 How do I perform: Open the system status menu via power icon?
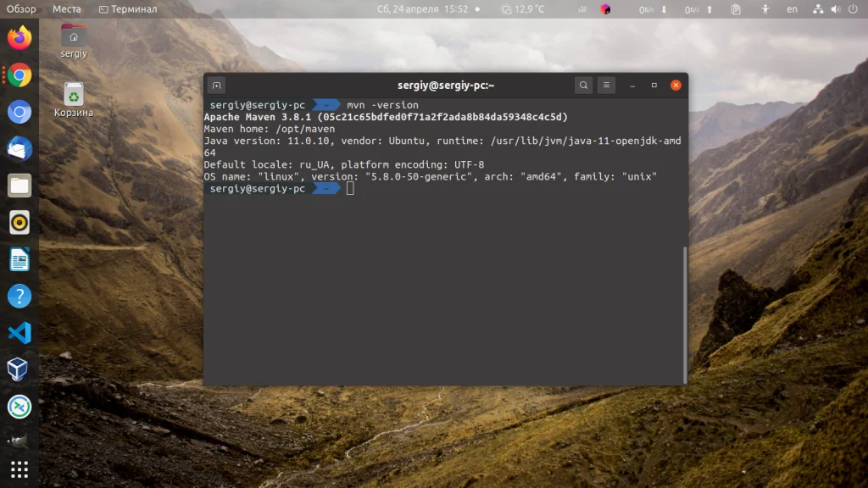pos(853,9)
